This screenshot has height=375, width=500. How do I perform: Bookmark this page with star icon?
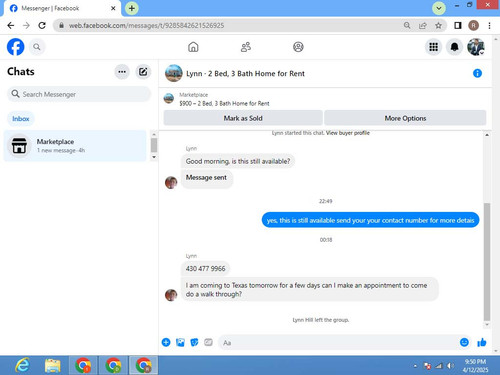438,25
